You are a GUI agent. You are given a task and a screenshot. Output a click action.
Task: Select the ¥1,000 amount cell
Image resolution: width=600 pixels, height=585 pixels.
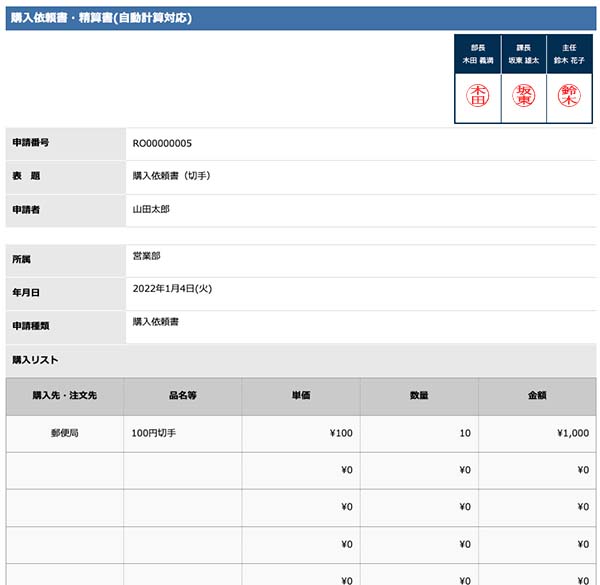coord(537,433)
